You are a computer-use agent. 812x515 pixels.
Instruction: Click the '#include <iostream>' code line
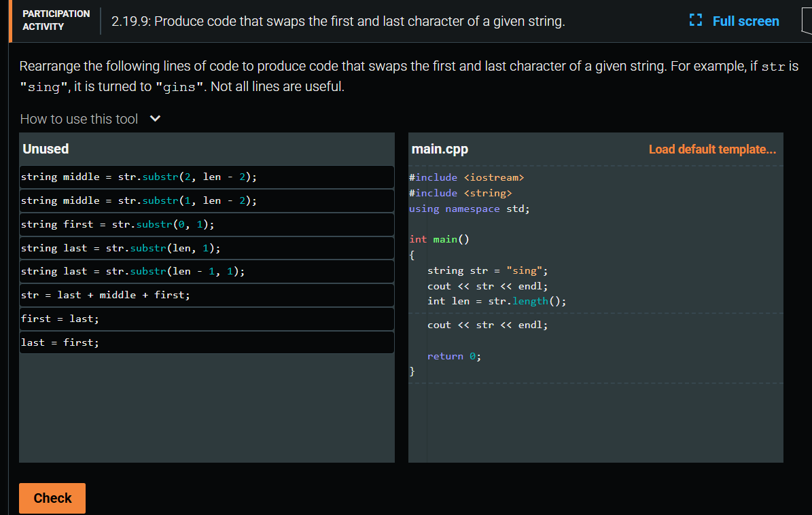pyautogui.click(x=467, y=177)
